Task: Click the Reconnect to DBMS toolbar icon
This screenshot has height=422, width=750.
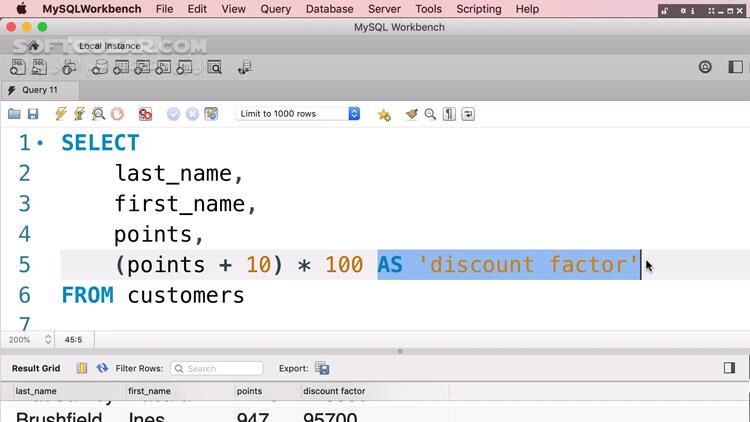Action: click(245, 68)
